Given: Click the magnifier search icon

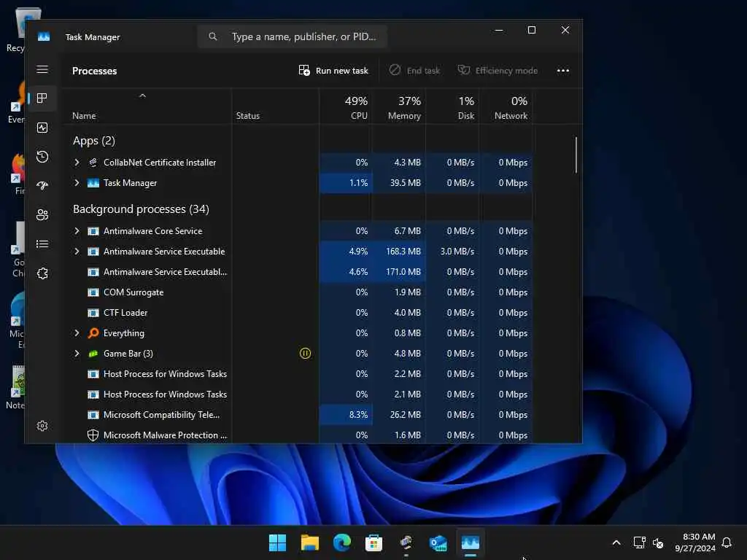Looking at the screenshot, I should (213, 36).
